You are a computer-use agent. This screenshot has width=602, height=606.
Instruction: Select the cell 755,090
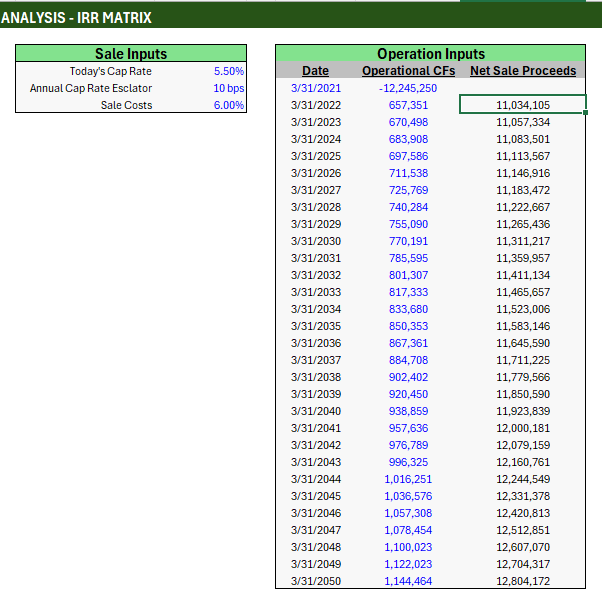click(408, 224)
